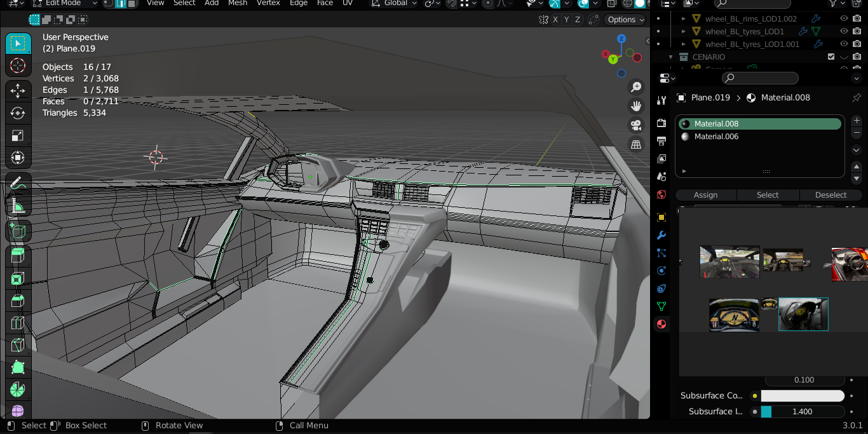Click the Assign button
The width and height of the screenshot is (868, 434).
(705, 195)
